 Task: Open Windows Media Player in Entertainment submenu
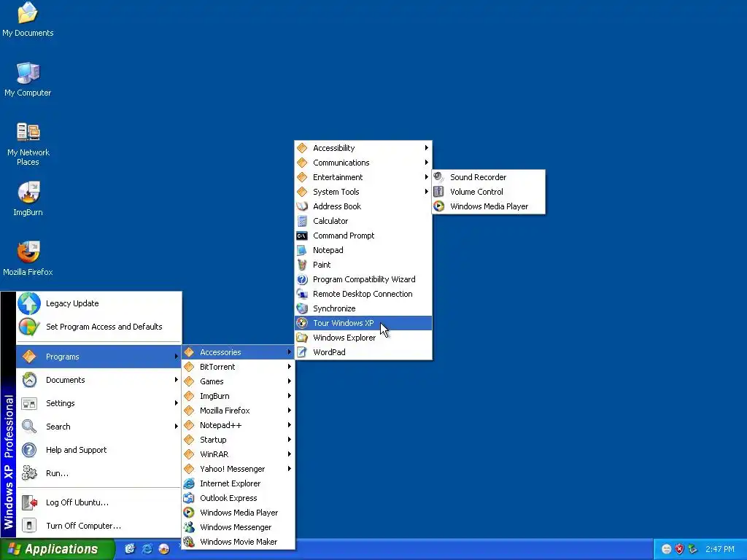click(489, 206)
